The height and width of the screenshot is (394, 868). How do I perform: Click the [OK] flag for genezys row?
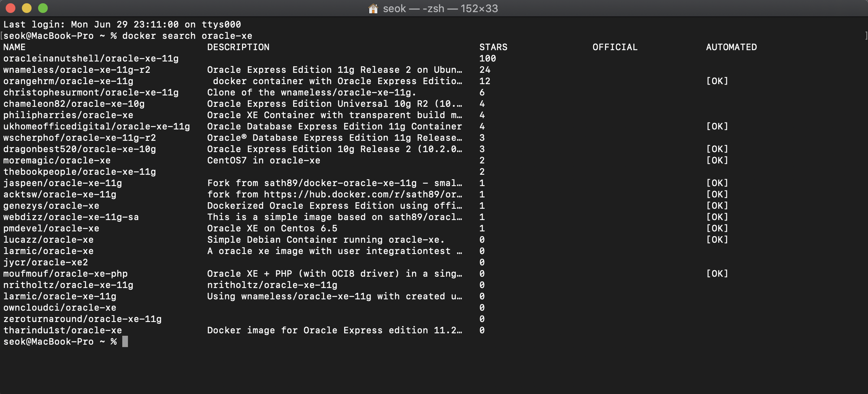pos(717,206)
